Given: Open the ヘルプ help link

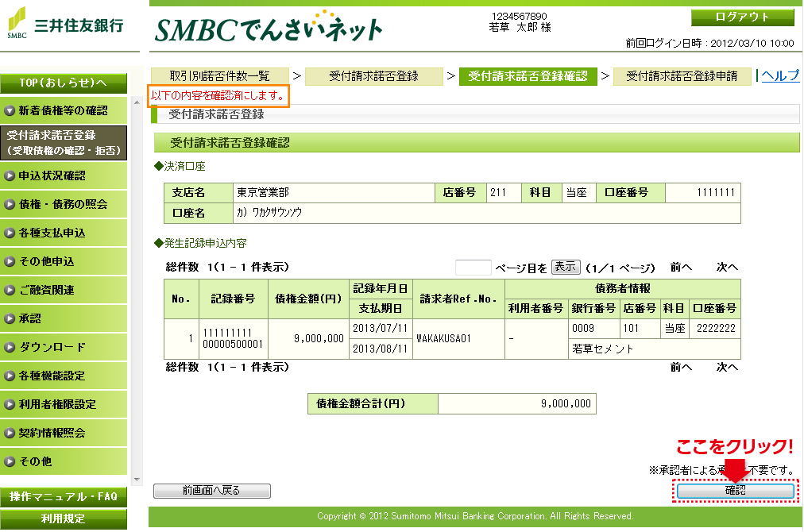Looking at the screenshot, I should (x=780, y=76).
